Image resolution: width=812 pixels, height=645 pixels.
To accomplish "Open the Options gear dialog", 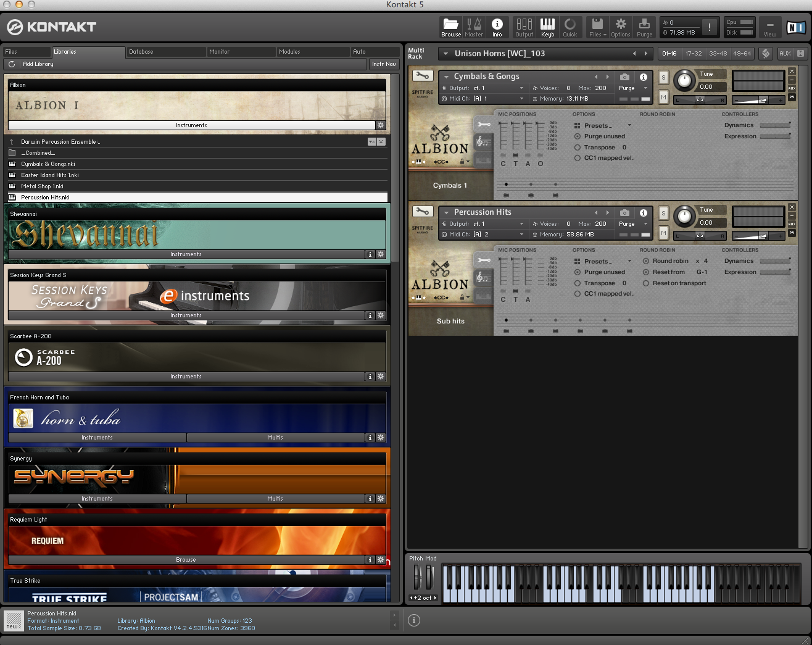I will pyautogui.click(x=621, y=27).
